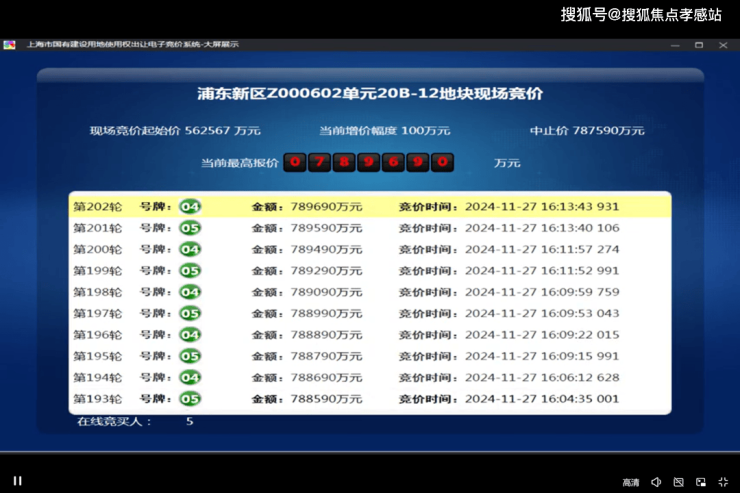
Task: Exit fullscreen using the arrows icon
Action: click(723, 482)
